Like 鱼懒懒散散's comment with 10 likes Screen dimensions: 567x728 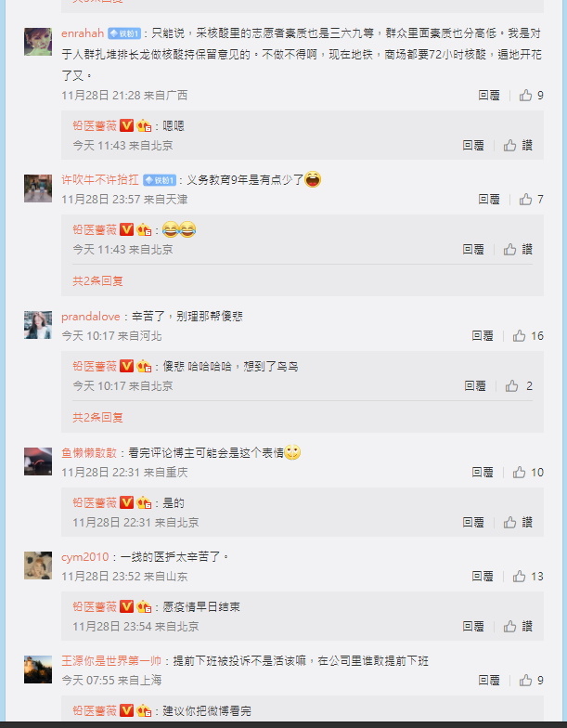point(527,472)
